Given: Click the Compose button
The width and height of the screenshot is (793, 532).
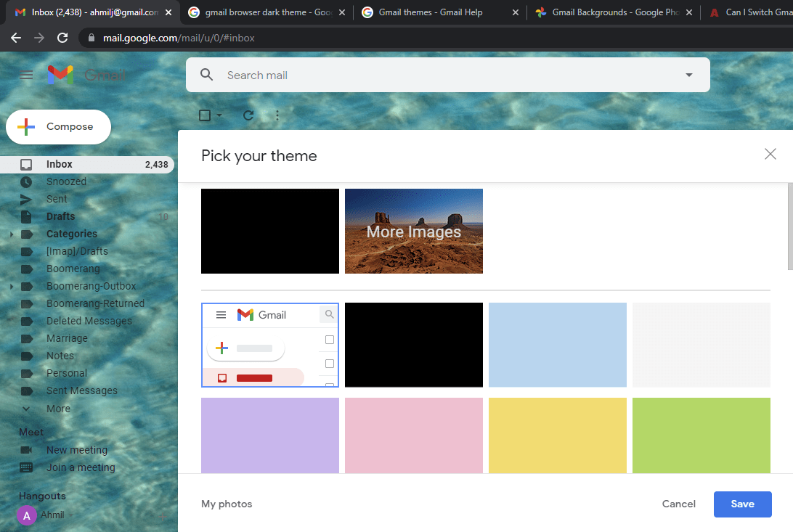Looking at the screenshot, I should point(58,127).
